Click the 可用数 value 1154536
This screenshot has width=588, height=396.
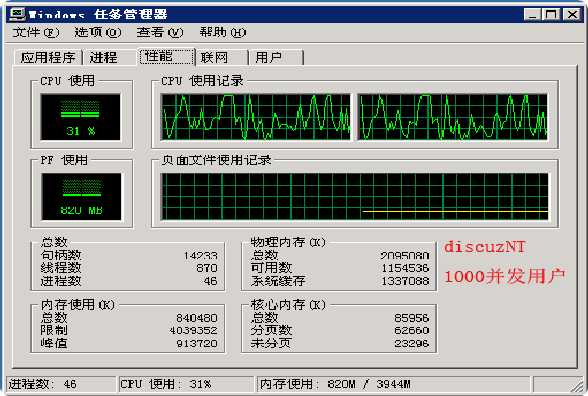point(405,268)
